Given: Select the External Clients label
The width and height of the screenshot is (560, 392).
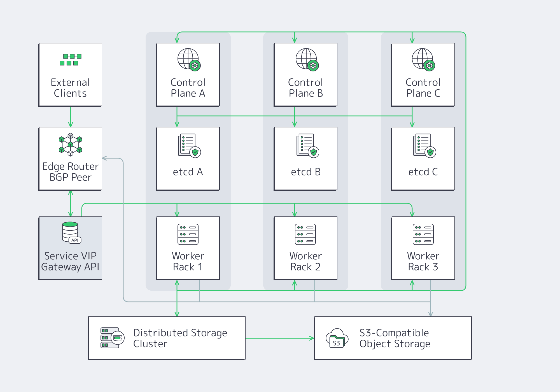Looking at the screenshot, I should click(x=70, y=88).
